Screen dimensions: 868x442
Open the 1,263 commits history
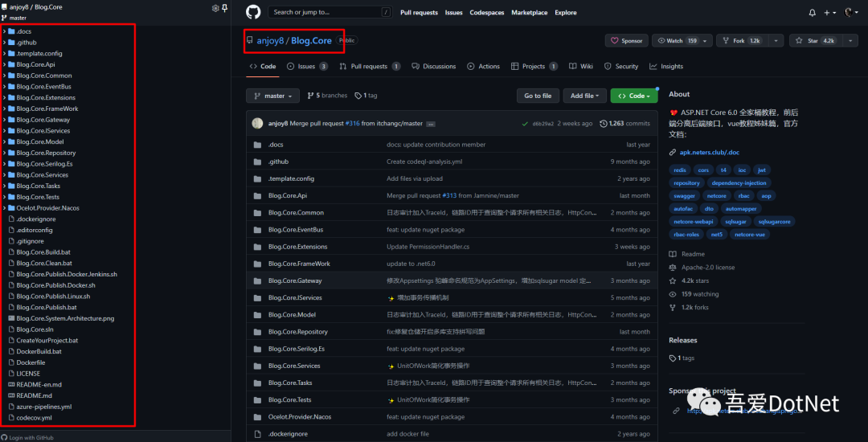(625, 124)
